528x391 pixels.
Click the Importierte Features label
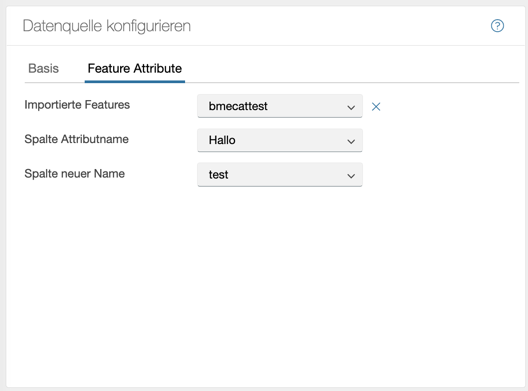(77, 105)
